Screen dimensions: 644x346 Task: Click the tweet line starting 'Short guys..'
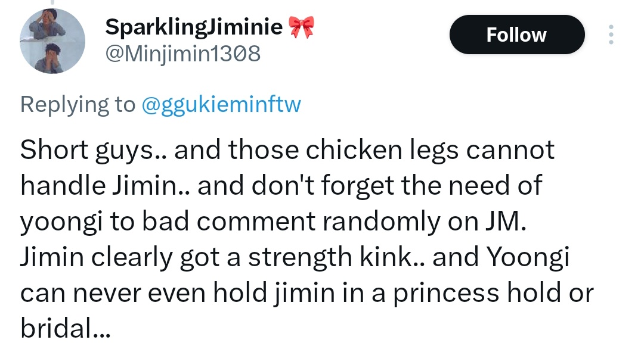pos(287,149)
